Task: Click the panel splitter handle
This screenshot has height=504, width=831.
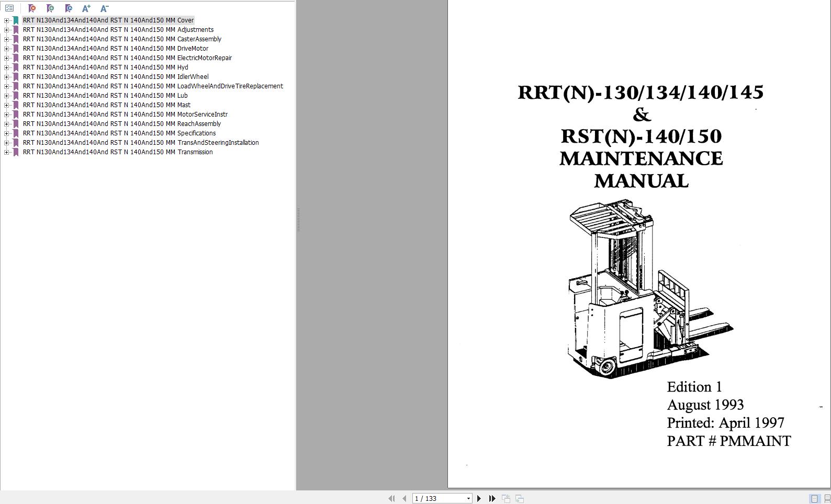Action: [298, 220]
